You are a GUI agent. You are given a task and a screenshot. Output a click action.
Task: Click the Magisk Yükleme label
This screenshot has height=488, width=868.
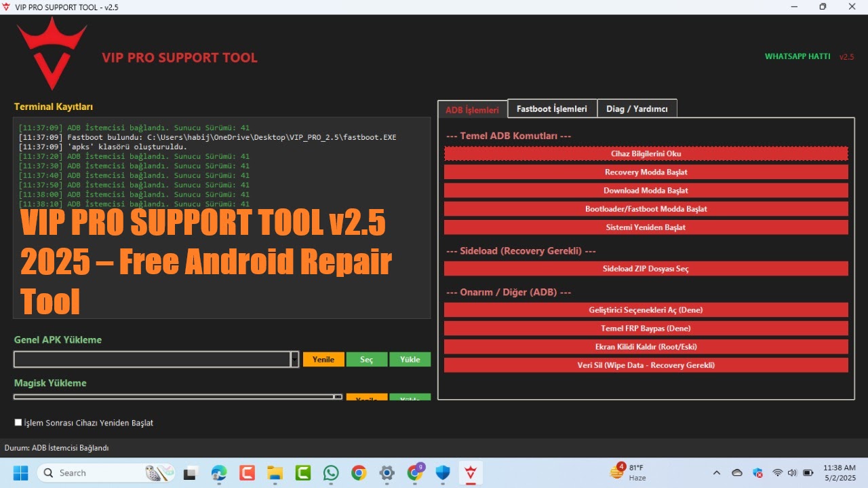pyautogui.click(x=50, y=383)
